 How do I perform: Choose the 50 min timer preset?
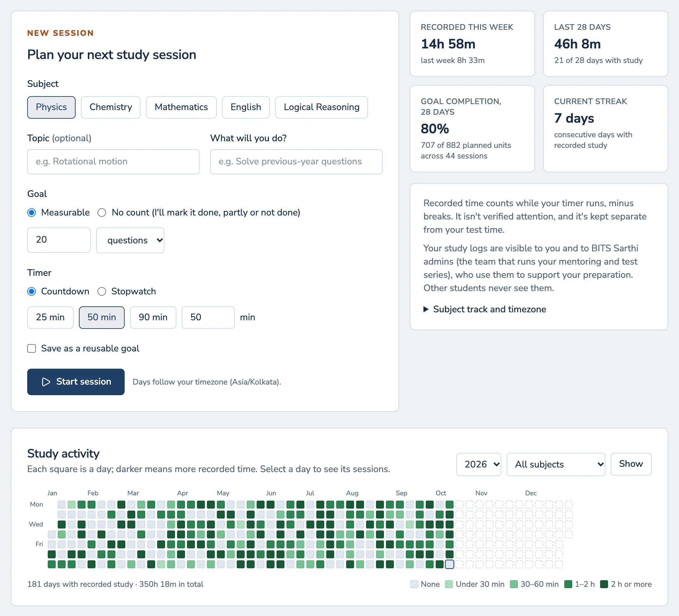[x=102, y=317]
